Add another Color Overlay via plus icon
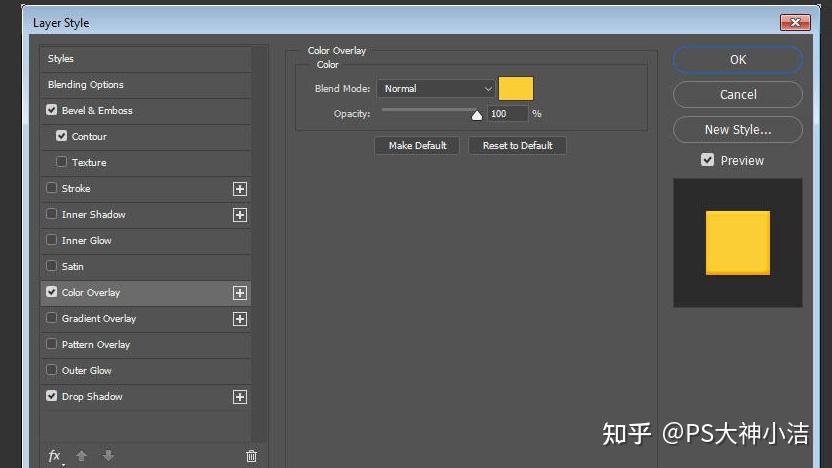The width and height of the screenshot is (832, 468). [240, 293]
